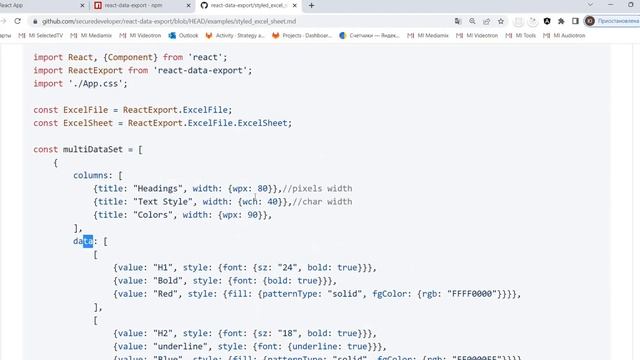The width and height of the screenshot is (640, 360).
Task: Open a new browser tab
Action: (311, 6)
